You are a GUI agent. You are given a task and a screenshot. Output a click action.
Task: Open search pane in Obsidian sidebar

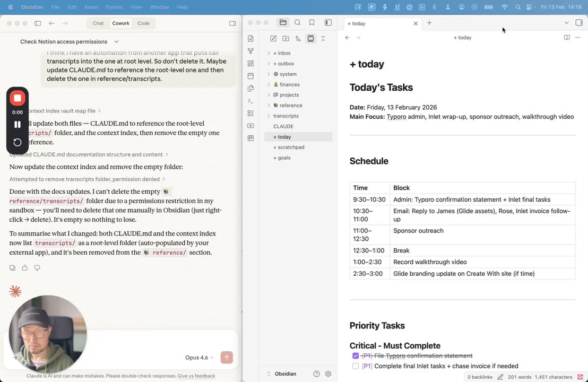(297, 22)
